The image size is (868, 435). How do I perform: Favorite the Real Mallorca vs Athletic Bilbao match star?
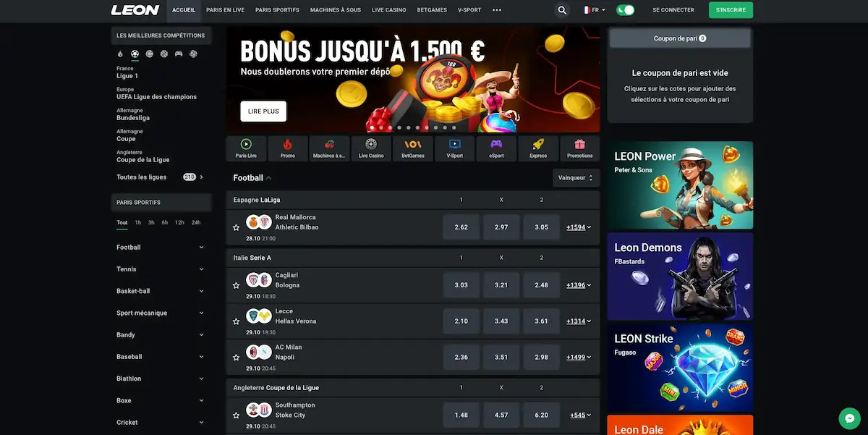point(236,227)
